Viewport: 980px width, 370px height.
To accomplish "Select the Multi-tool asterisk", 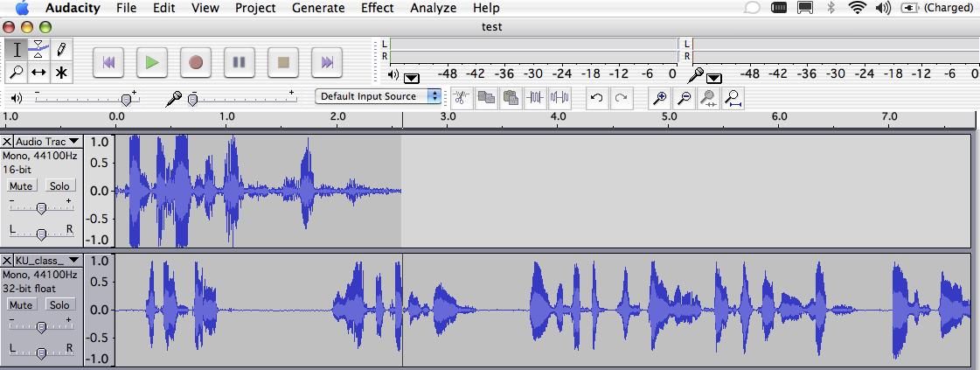I will (60, 72).
